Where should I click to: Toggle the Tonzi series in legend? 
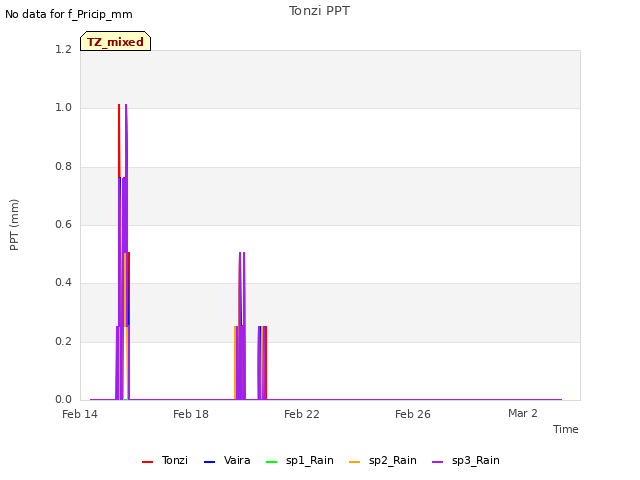tap(165, 460)
